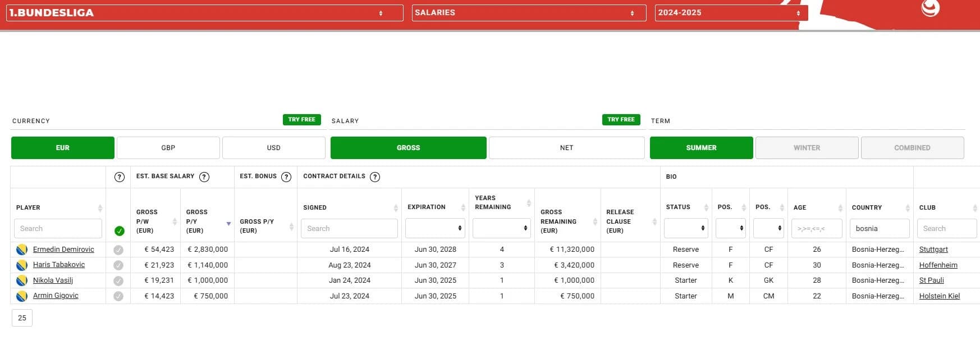Click Bosnia flag icon beside Nikola Vasilj

pos(22,280)
